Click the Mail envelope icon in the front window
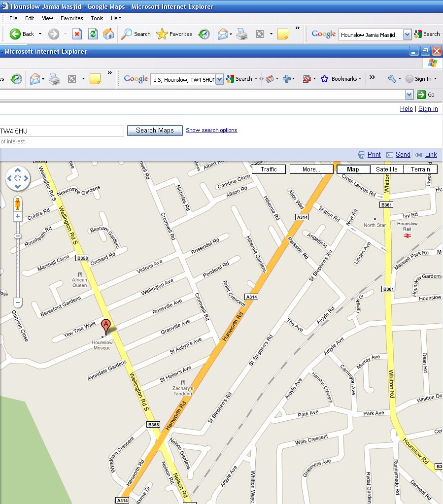The width and height of the screenshot is (443, 504). pyautogui.click(x=34, y=79)
